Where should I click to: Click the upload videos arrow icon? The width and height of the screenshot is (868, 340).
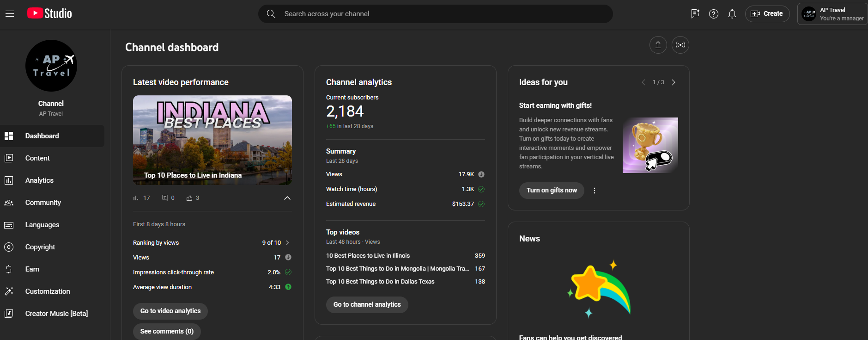(658, 45)
